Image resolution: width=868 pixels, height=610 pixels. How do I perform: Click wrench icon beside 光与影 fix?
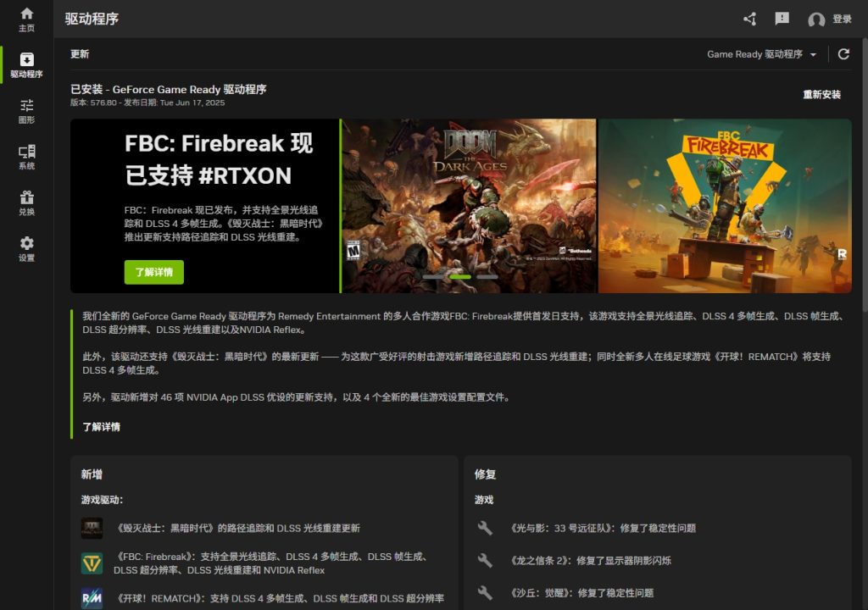coord(485,528)
